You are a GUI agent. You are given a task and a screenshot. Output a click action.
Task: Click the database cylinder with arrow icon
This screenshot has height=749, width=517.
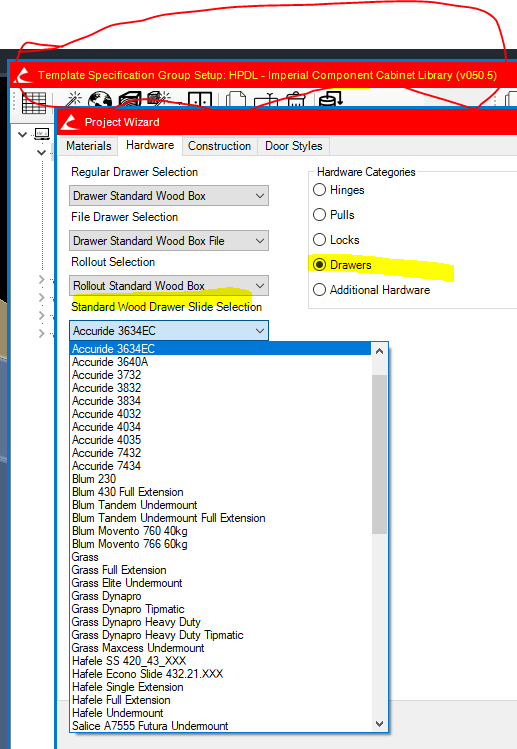tap(330, 99)
